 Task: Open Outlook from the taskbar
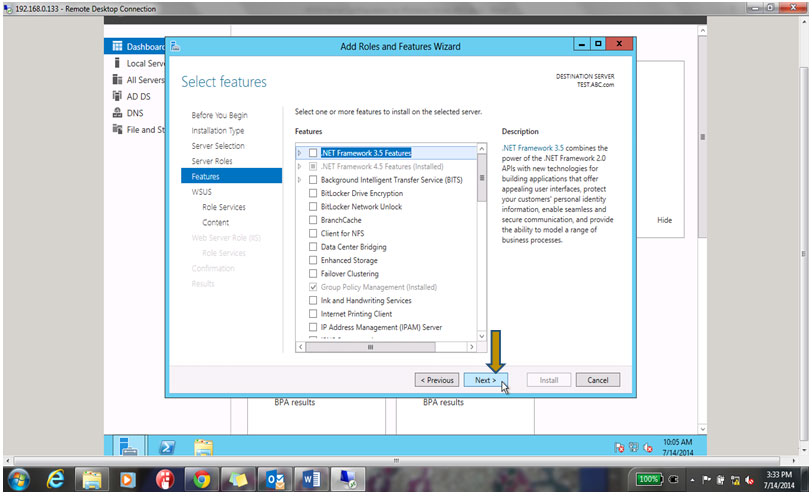(274, 480)
